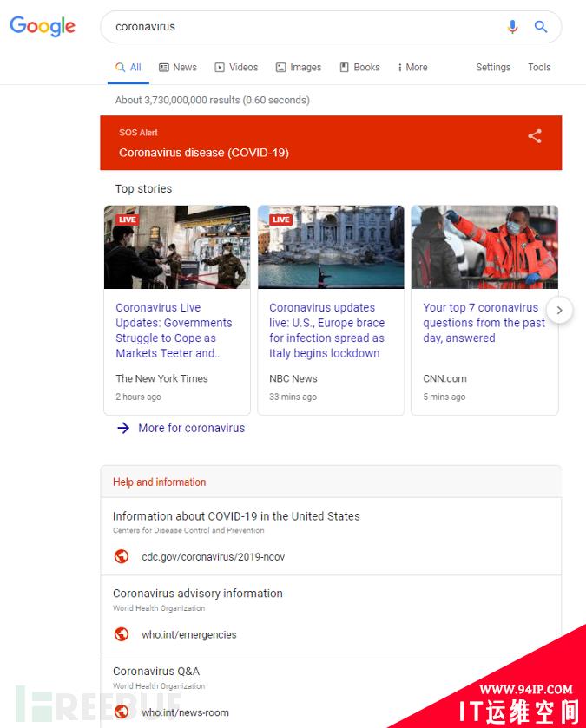Screen dimensions: 586x728
Task: Share the SOS Alert via share icon
Action: click(x=535, y=136)
